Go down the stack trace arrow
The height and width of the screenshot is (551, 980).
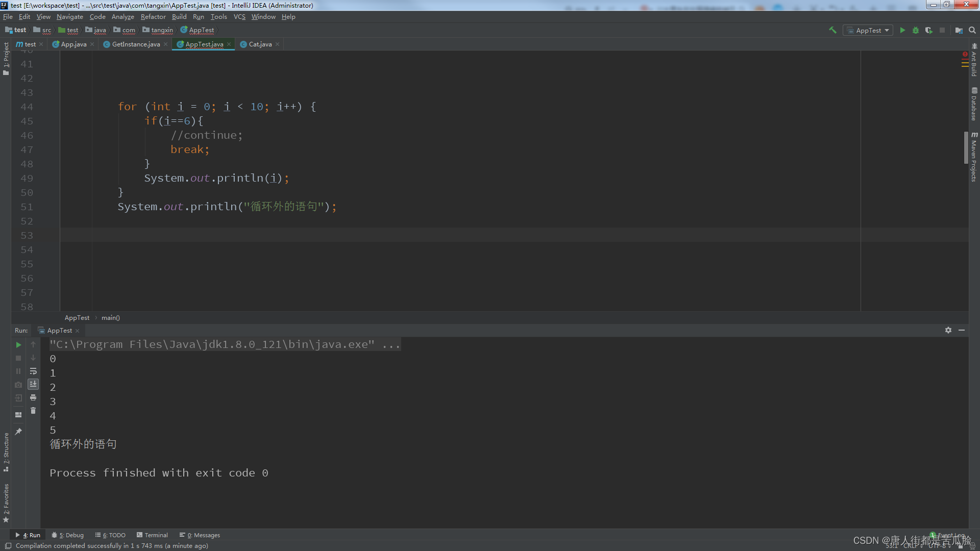click(33, 358)
